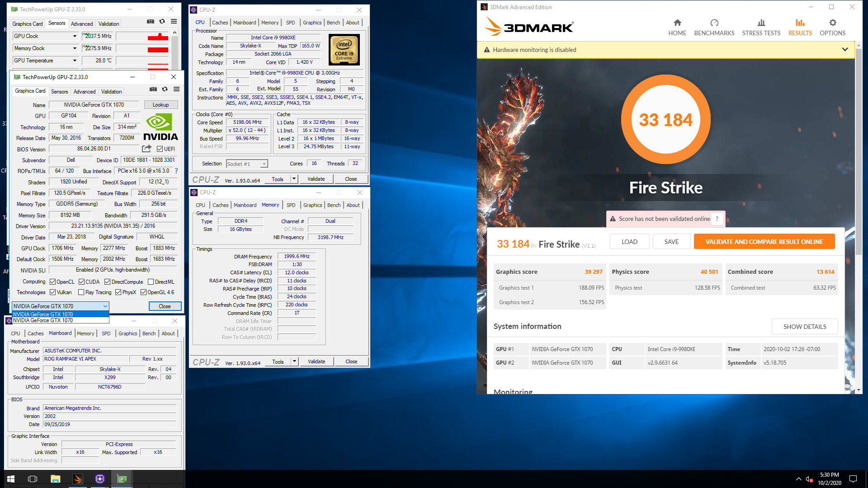The height and width of the screenshot is (488, 868).
Task: Toggle the Vulkan checkbox
Action: [x=52, y=292]
